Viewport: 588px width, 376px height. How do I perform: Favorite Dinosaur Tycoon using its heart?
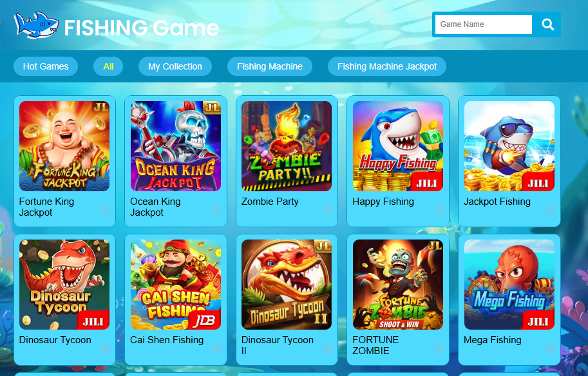(106, 349)
